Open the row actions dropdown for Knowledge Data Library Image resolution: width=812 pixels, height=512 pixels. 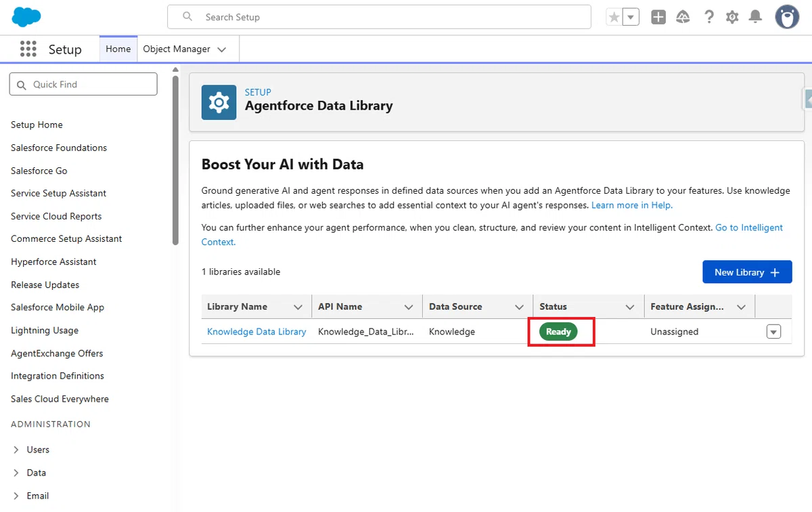point(773,332)
